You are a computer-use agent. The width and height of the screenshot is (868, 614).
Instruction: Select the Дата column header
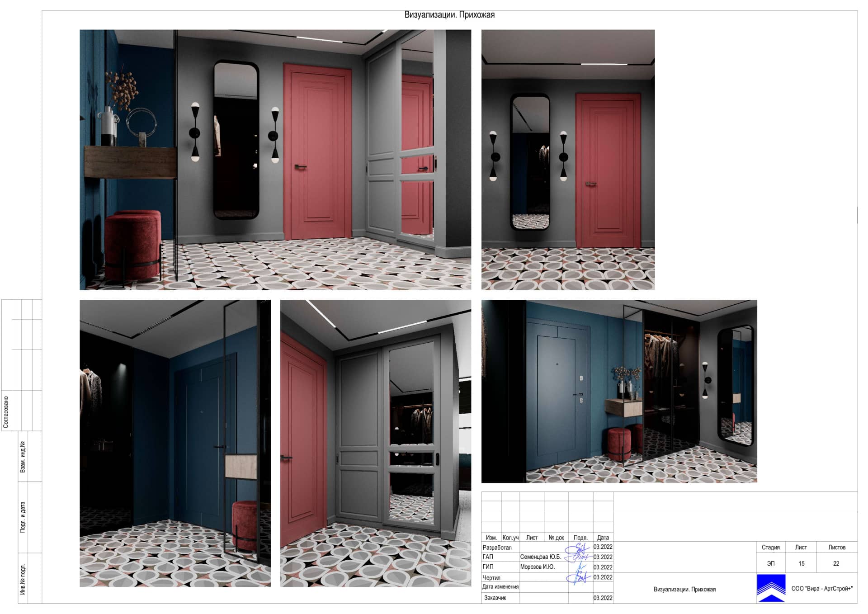pos(603,538)
